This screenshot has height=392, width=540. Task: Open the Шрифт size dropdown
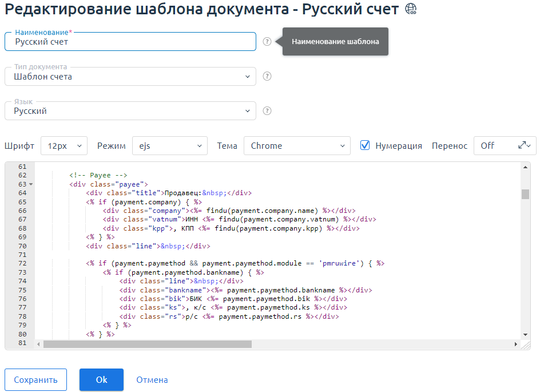click(x=64, y=146)
